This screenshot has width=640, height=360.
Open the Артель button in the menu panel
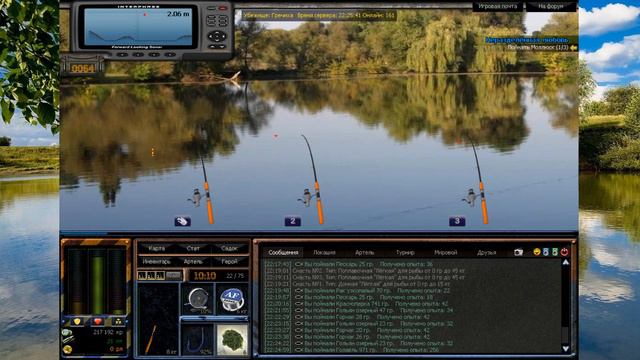point(193,261)
